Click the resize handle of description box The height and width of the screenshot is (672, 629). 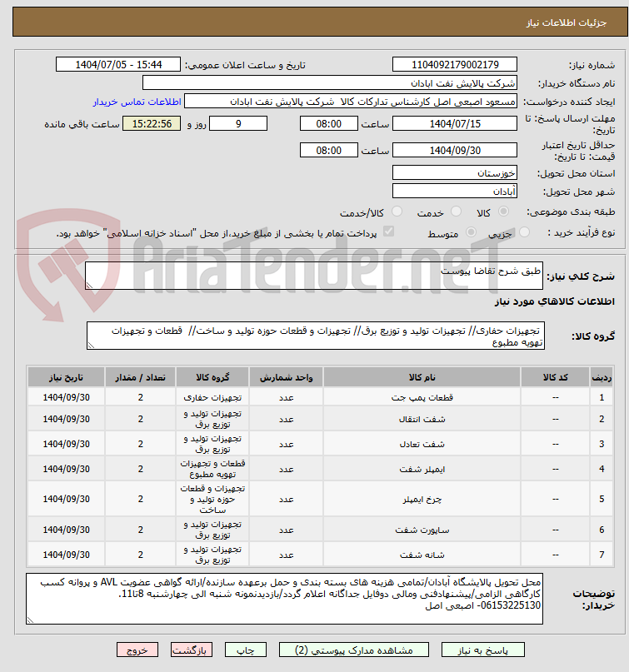(89, 286)
